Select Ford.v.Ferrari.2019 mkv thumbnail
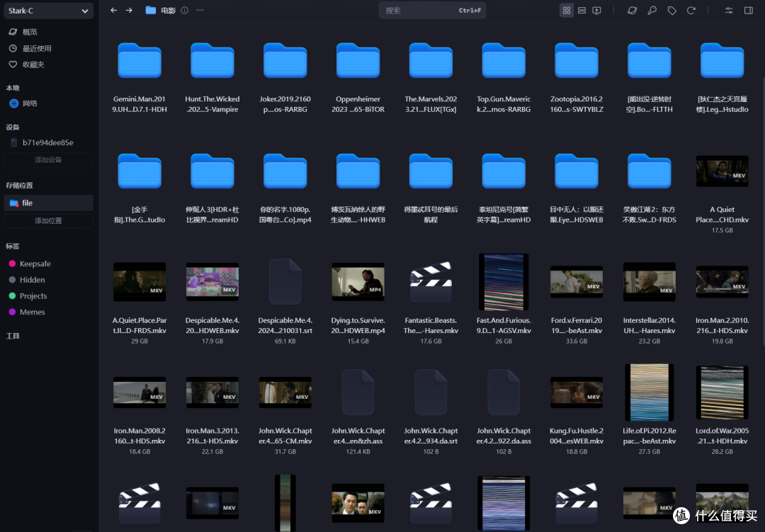This screenshot has height=532, width=765. click(577, 282)
